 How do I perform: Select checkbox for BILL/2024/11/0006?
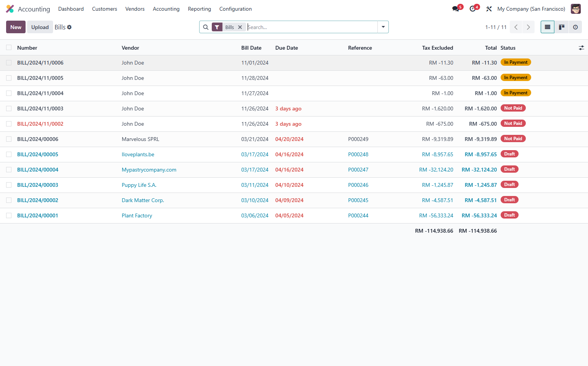[x=9, y=63]
